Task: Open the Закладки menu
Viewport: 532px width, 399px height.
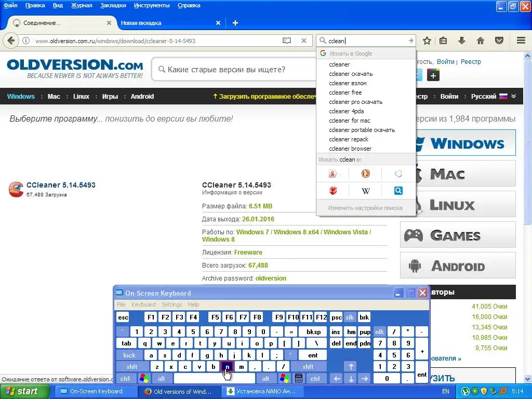Action: 113,5
